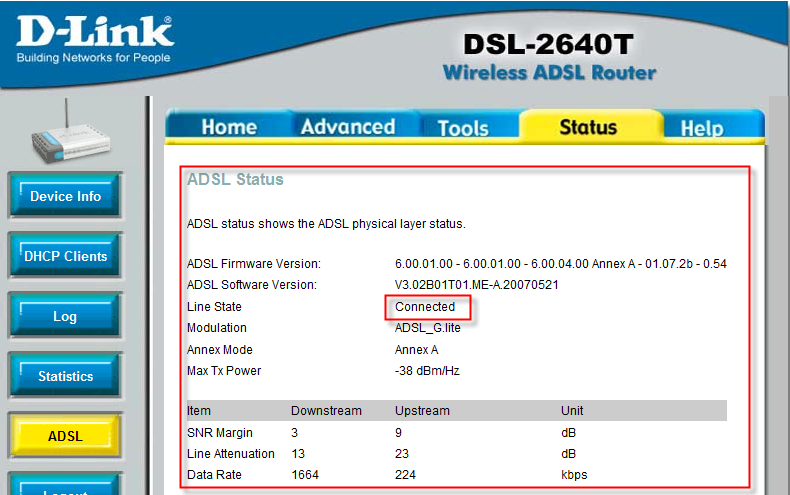The image size is (790, 495).
Task: Click the Upstream column header
Action: coord(422,411)
